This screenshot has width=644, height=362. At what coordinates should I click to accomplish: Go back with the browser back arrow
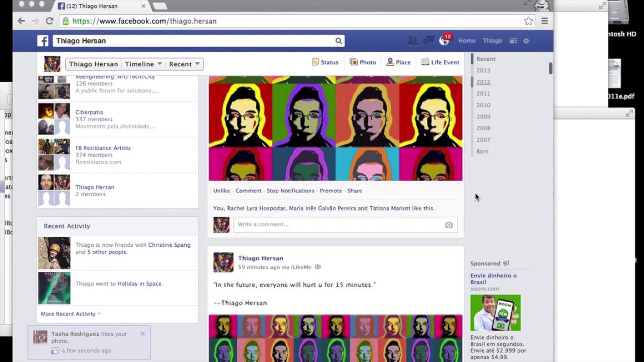(21, 21)
